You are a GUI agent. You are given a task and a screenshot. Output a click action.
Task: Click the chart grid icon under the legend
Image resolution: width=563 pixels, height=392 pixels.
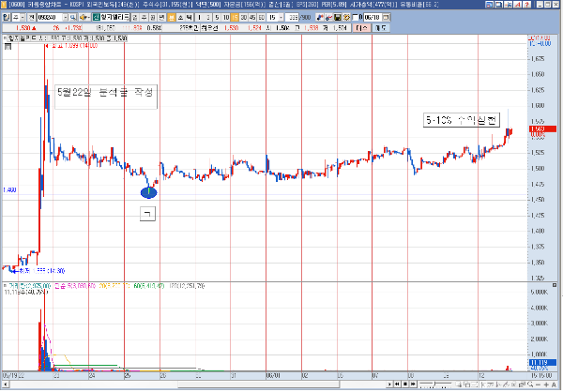tap(8, 47)
